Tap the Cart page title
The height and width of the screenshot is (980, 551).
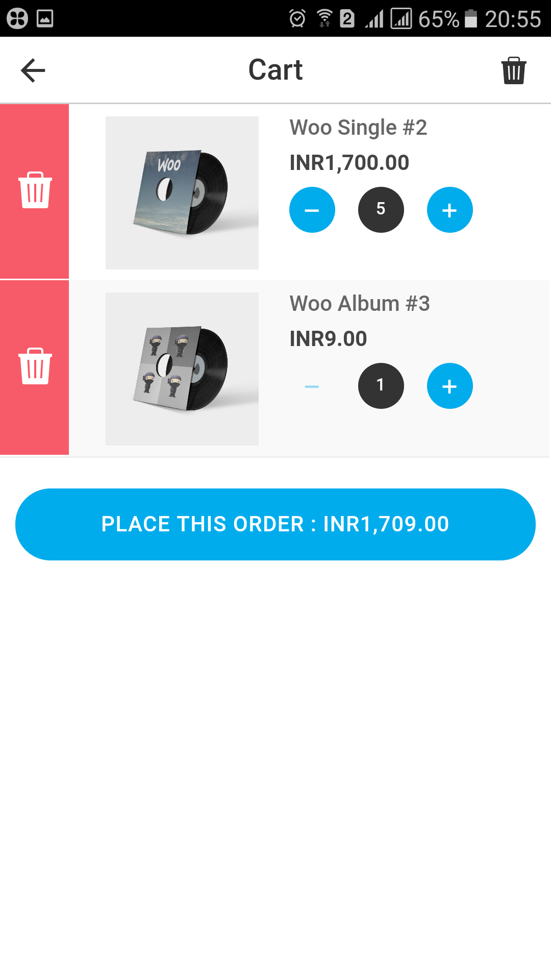tap(275, 70)
